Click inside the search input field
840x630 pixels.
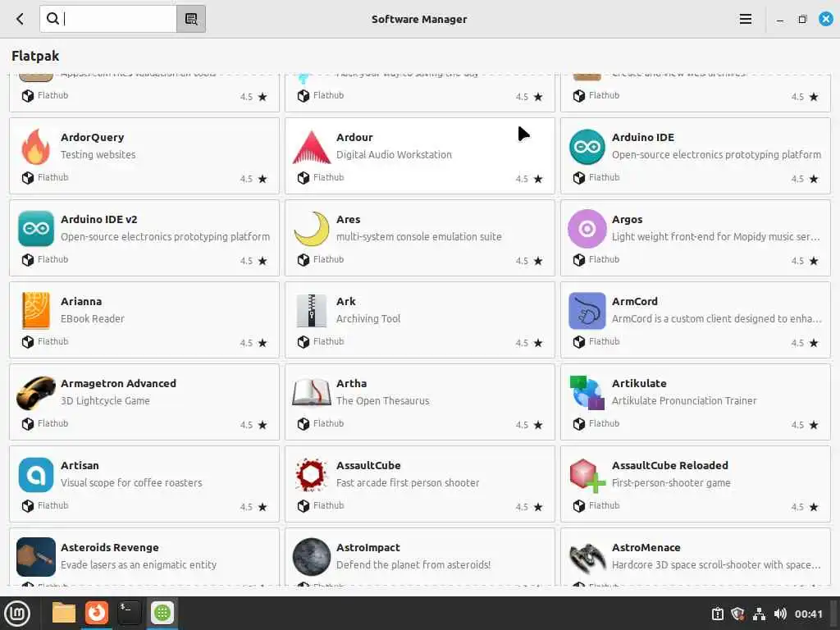click(x=108, y=19)
